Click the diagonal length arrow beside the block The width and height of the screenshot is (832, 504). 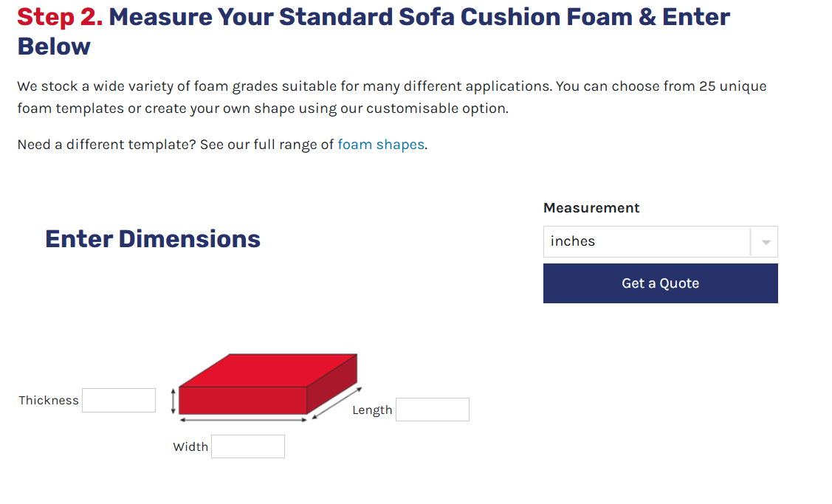(337, 403)
